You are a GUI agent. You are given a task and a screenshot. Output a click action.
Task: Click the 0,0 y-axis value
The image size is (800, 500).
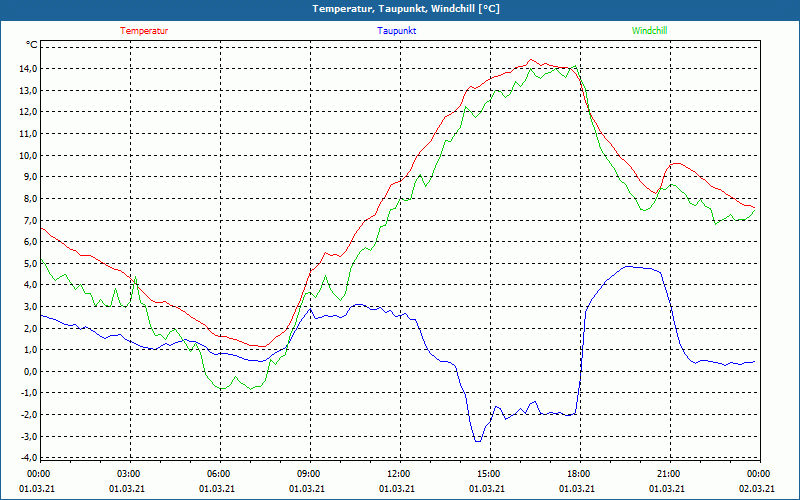[30, 371]
